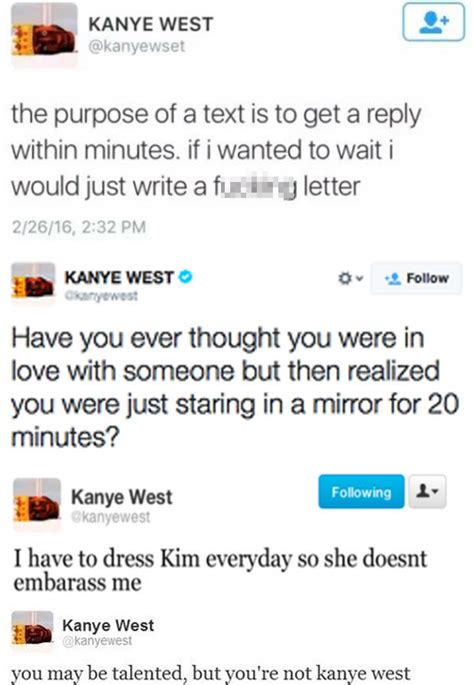The width and height of the screenshot is (474, 685).
Task: Click the Kanye West name on fourth tweet
Action: pos(108,625)
